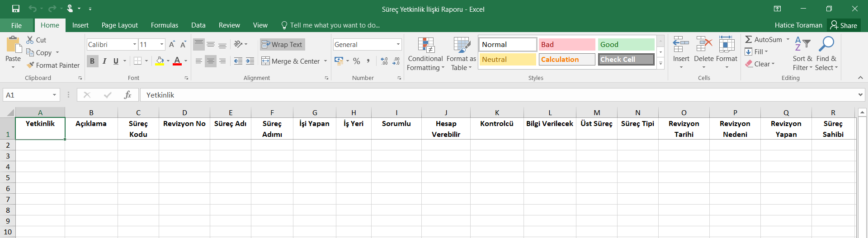This screenshot has height=238, width=868.
Task: Click the Sort & Filter icon
Action: pos(802,55)
